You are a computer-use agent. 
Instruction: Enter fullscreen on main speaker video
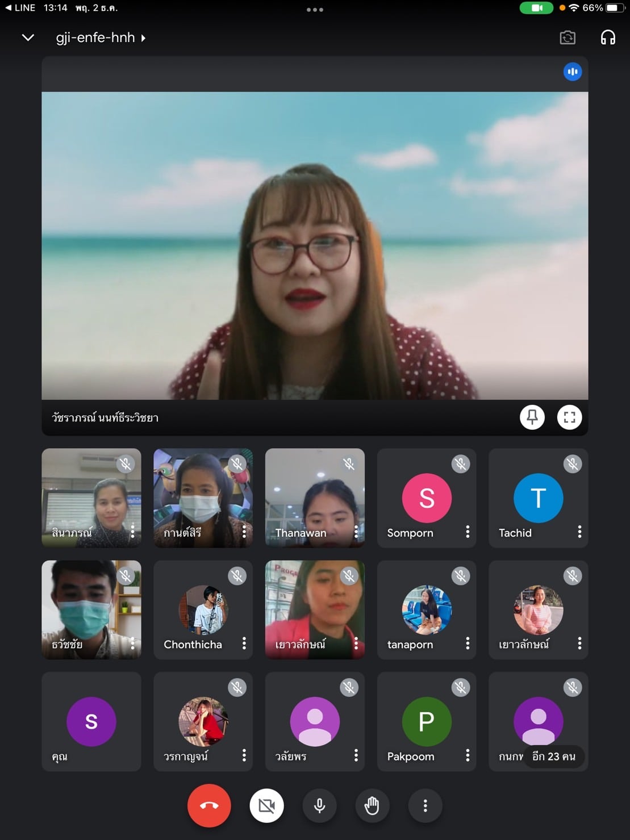point(569,417)
